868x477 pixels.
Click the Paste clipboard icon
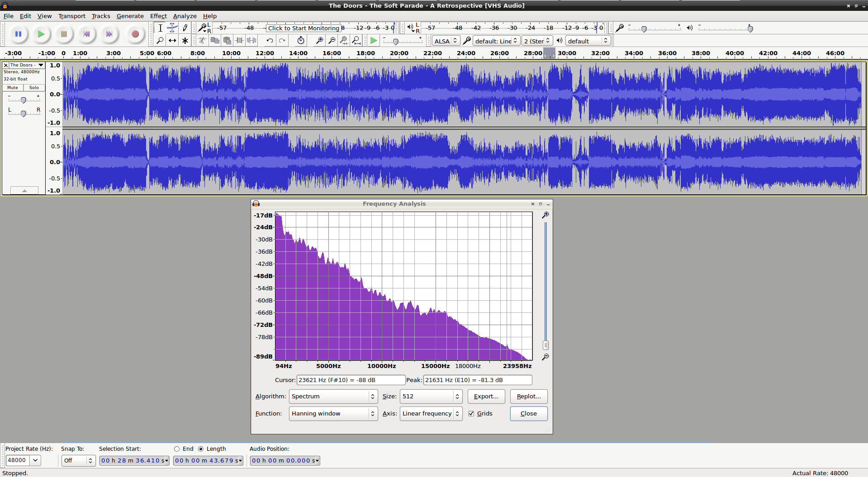tap(227, 40)
